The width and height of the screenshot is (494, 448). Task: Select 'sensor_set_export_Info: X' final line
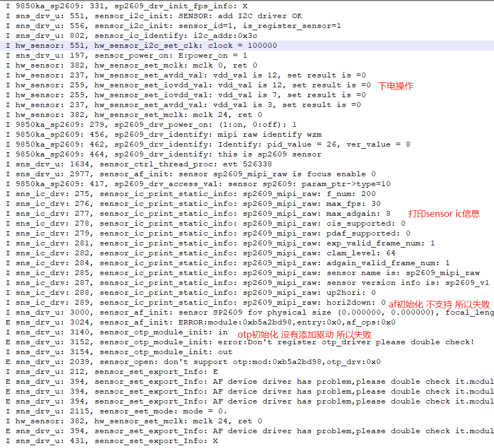(112, 441)
